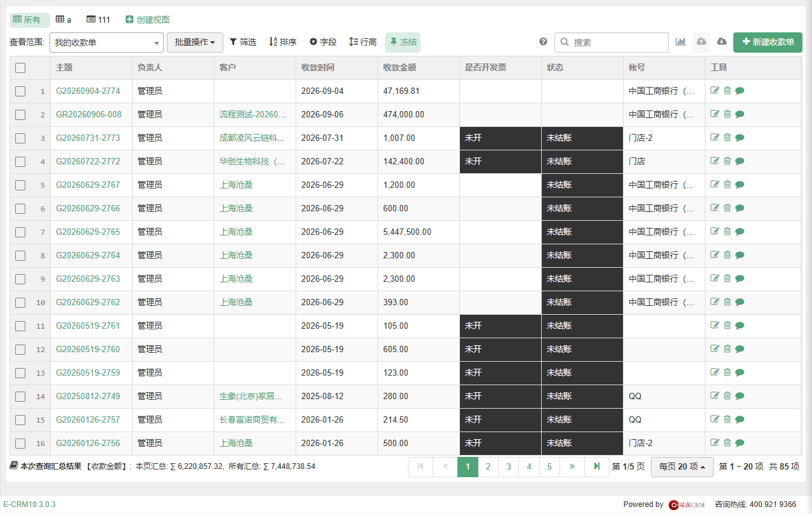Open the 字段 field settings
812x514 pixels.
pyautogui.click(x=323, y=42)
